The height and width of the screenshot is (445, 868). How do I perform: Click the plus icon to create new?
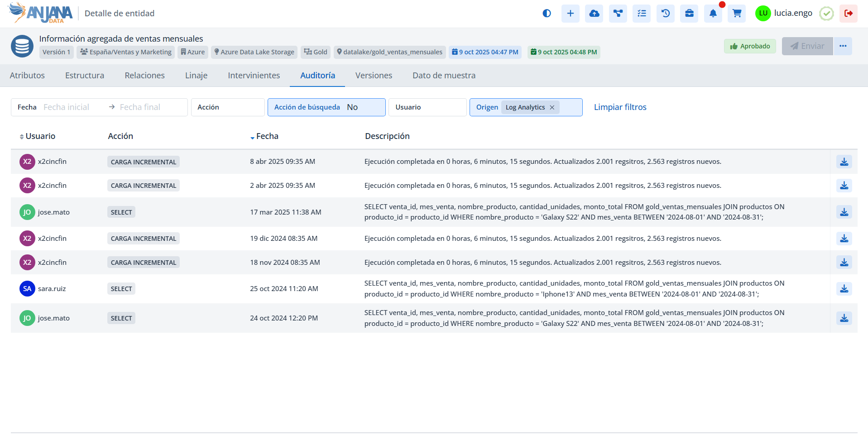(570, 14)
